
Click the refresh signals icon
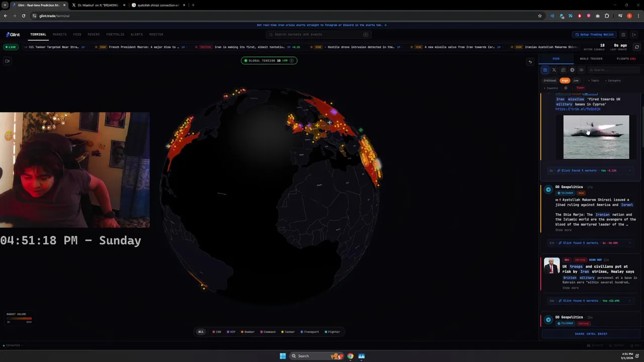tap(636, 47)
